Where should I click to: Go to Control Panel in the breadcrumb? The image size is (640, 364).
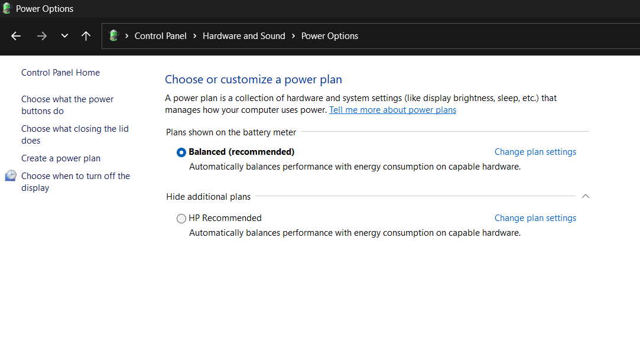pyautogui.click(x=160, y=36)
